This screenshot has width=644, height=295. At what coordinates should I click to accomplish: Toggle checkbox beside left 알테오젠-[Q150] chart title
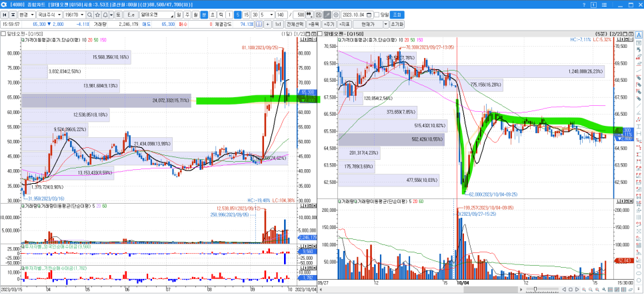click(x=3, y=33)
